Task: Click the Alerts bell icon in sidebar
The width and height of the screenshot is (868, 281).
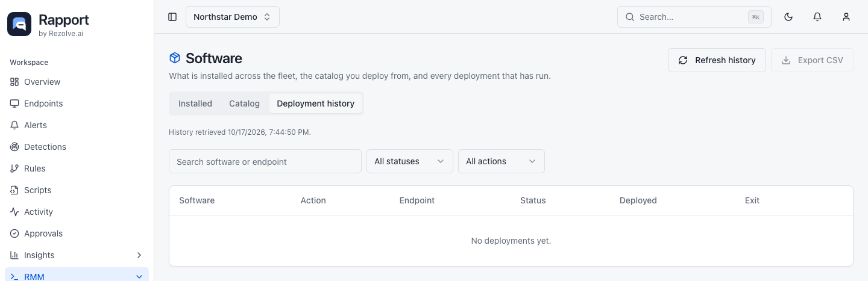Action: point(14,125)
